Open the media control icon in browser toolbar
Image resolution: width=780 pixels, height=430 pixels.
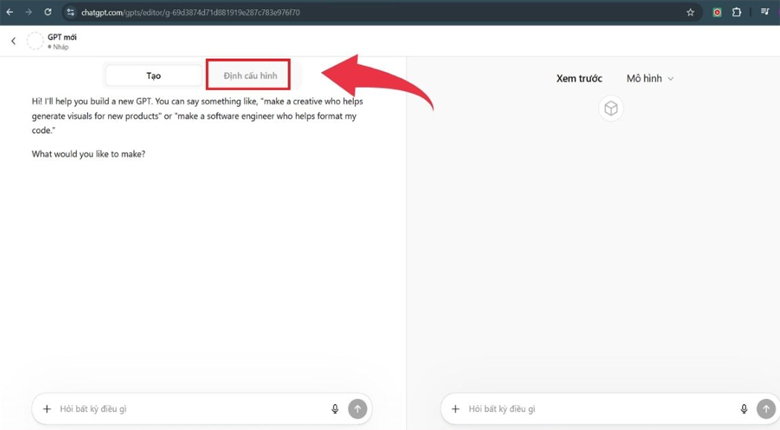[765, 12]
